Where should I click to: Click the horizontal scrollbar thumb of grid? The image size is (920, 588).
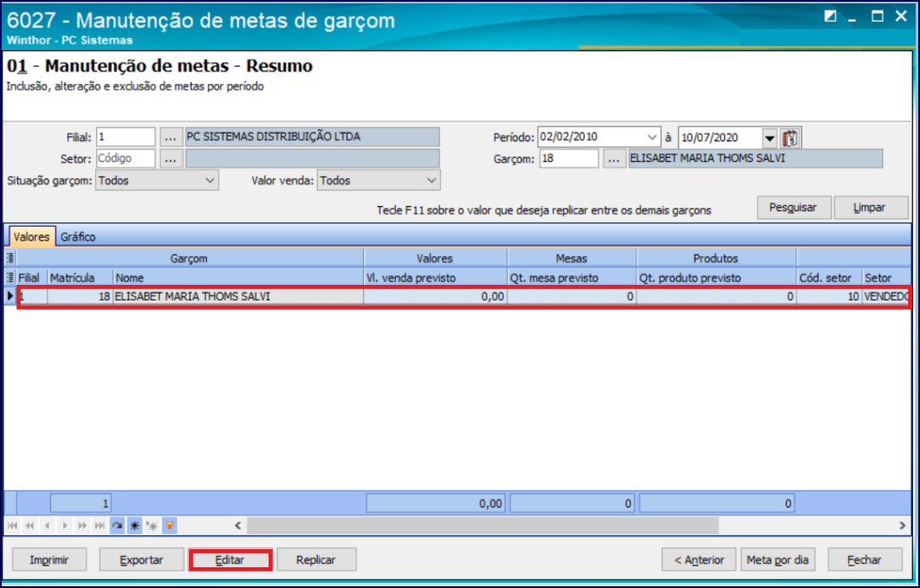(x=483, y=526)
